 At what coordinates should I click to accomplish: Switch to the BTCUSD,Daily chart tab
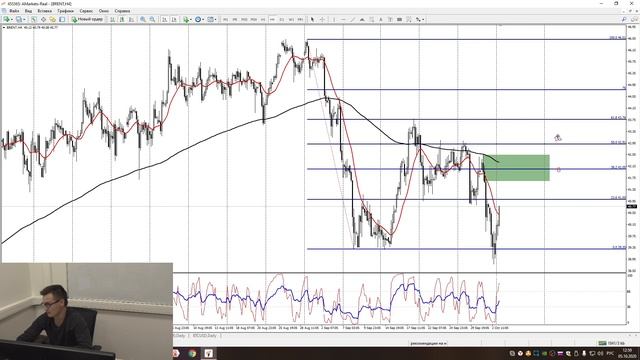click(204, 336)
